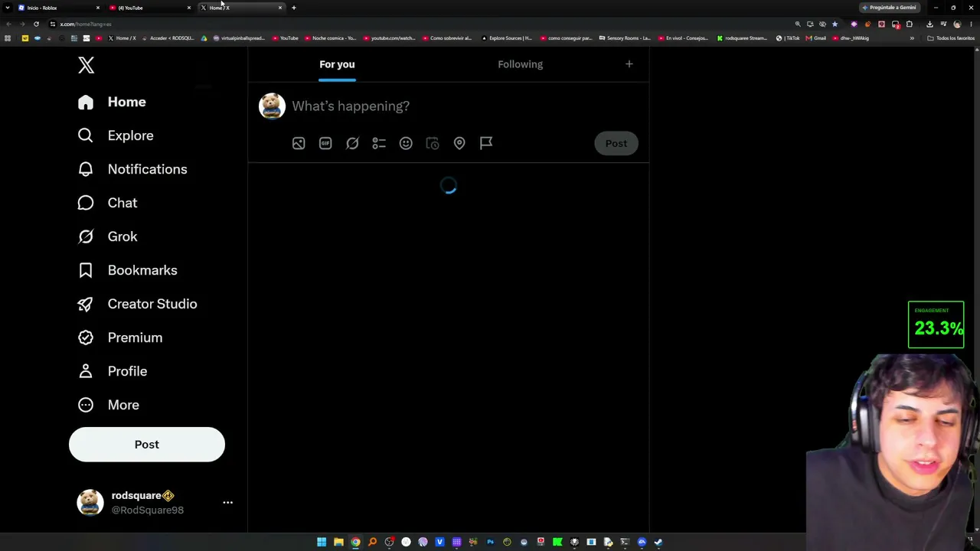Open the Chrome three-dot menu
980x551 pixels.
971,24
